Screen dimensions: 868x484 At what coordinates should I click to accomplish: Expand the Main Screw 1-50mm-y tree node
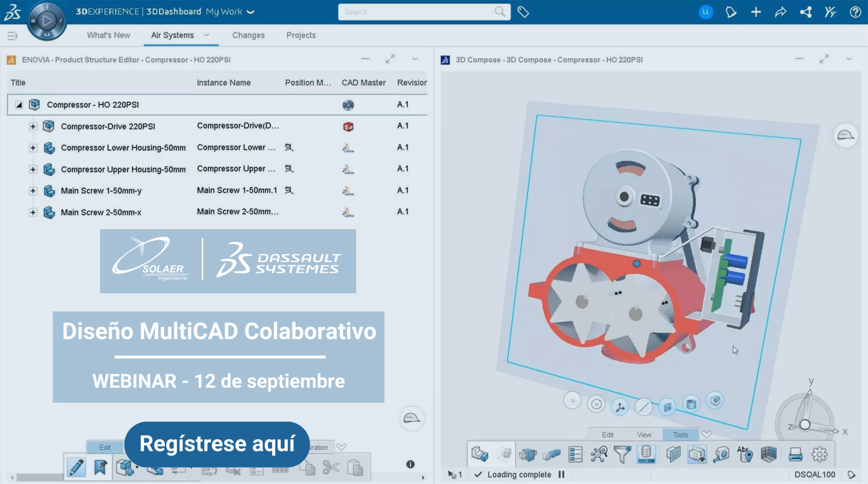(x=33, y=190)
